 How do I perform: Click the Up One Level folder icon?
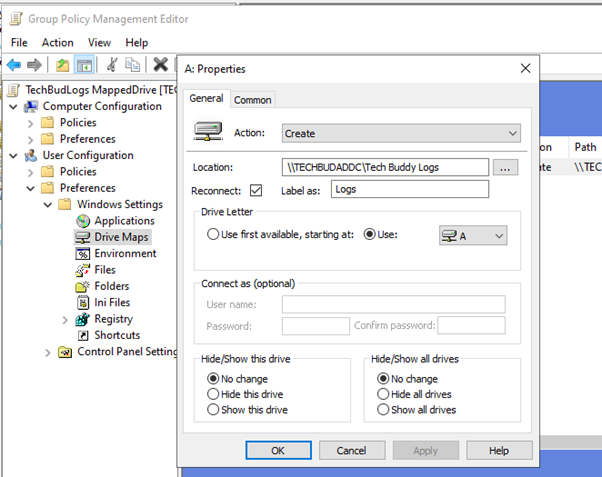[x=62, y=65]
